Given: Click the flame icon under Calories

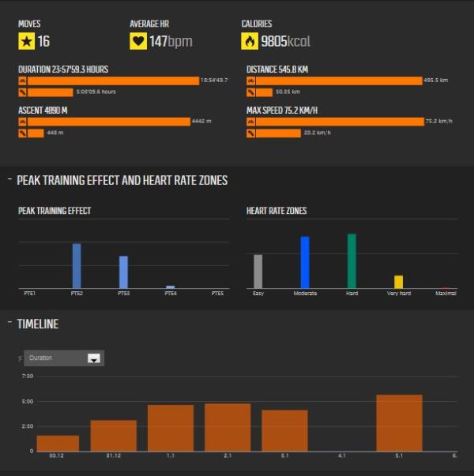Looking at the screenshot, I should 250,41.
